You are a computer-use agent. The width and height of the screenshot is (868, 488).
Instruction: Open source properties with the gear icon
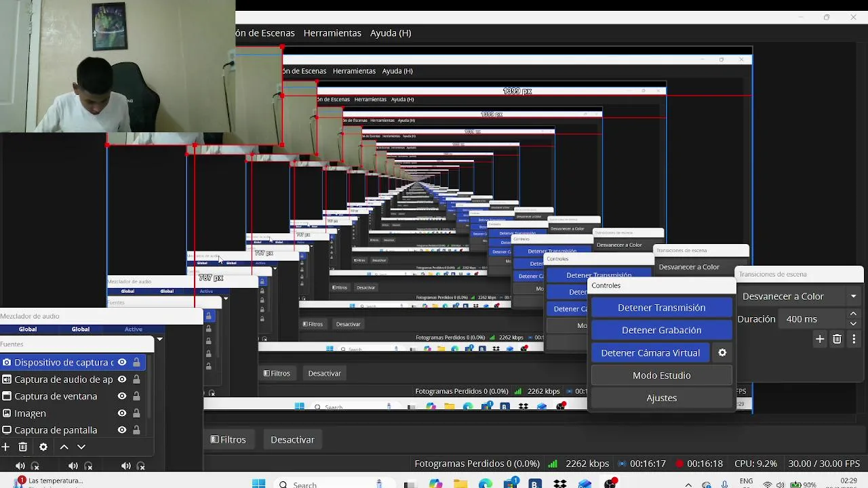[x=43, y=447]
